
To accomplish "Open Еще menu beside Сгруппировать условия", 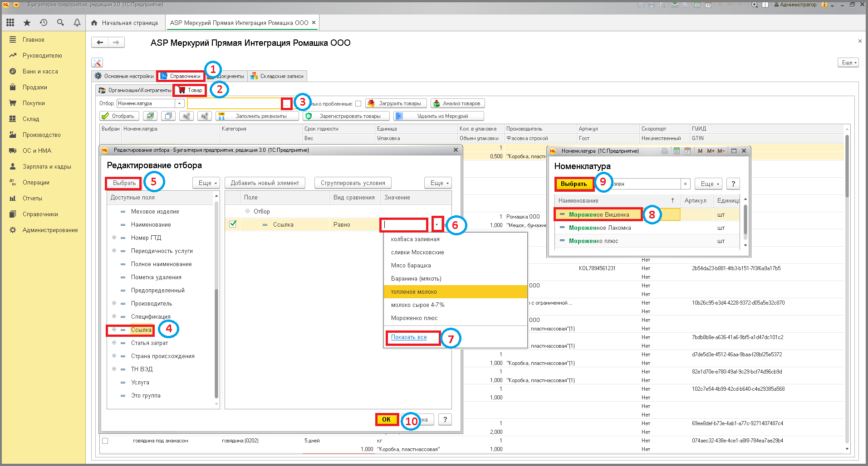I will [438, 183].
